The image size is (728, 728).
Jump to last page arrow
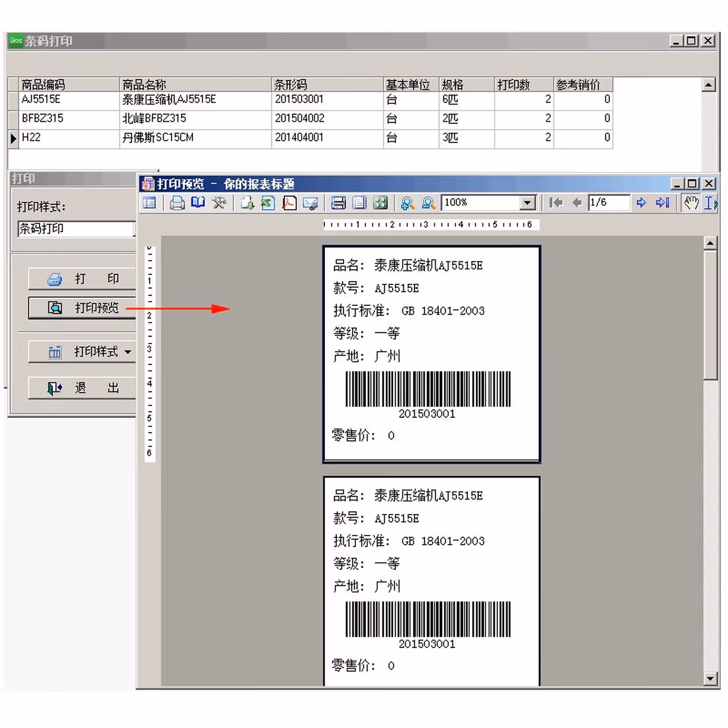[x=662, y=203]
